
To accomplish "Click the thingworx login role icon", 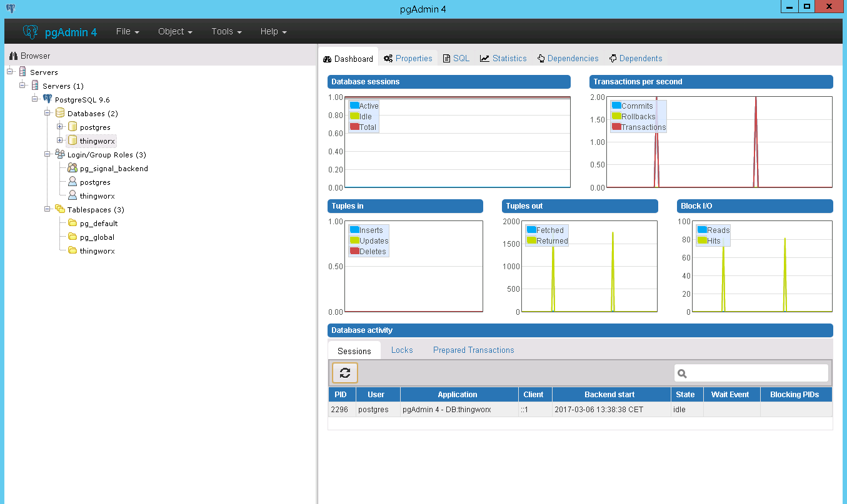I will (73, 195).
